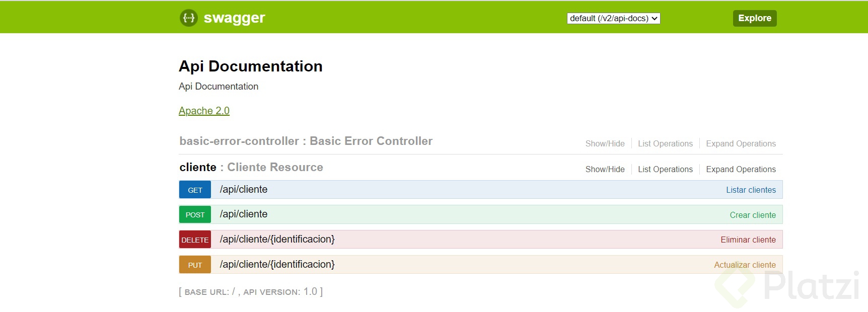
Task: Toggle Show/Hide for the cliente resource
Action: [x=604, y=169]
